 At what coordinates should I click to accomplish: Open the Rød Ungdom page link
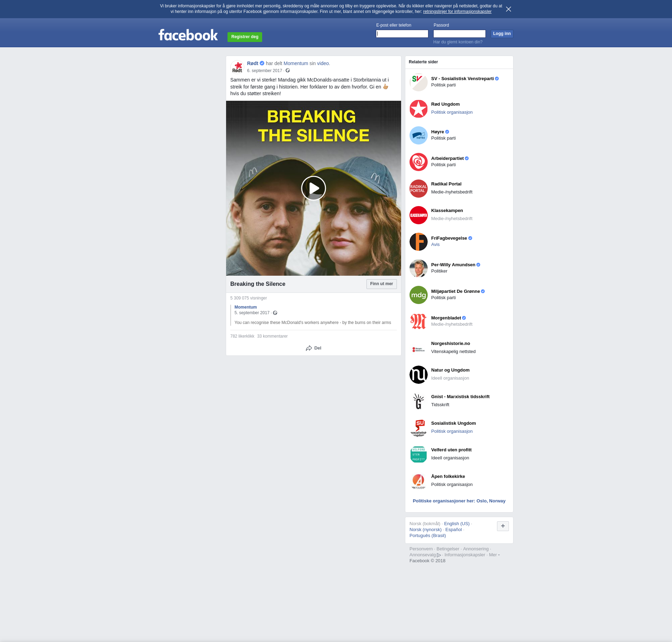tap(445, 104)
